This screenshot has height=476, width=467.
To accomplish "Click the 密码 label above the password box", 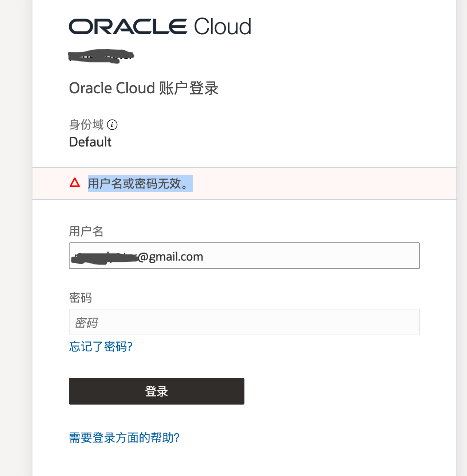I will coord(81,298).
